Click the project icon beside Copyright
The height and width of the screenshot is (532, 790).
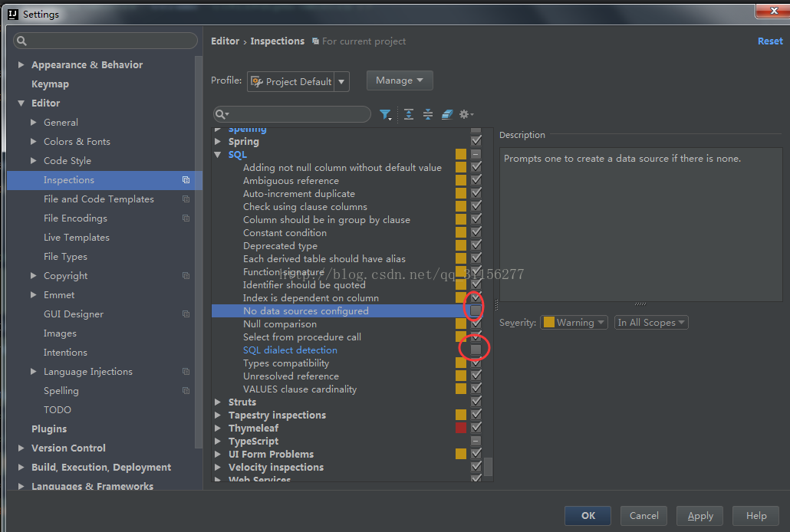(186, 276)
